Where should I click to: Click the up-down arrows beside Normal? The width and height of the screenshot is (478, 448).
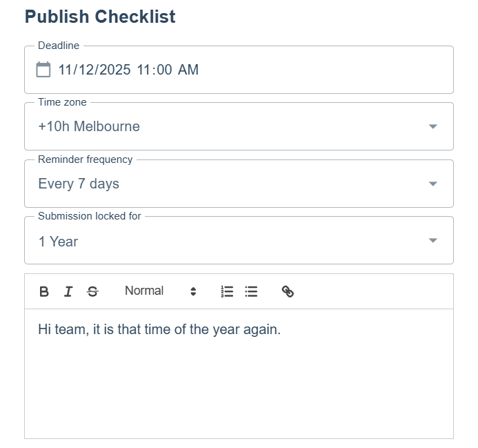tap(193, 291)
